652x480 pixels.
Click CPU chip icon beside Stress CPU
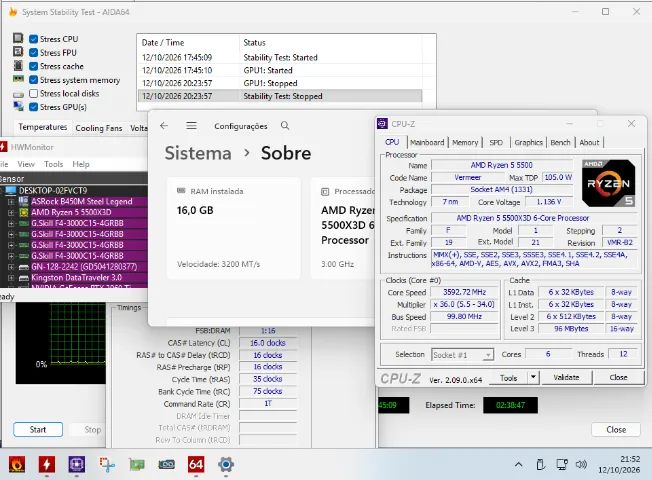(18, 38)
